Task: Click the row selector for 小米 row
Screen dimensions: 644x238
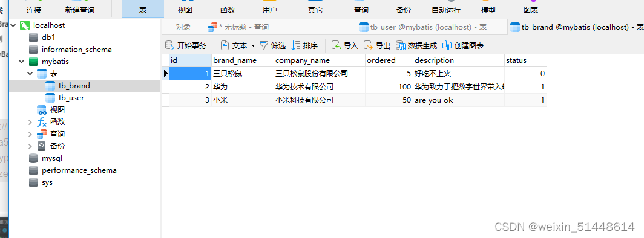Action: click(x=165, y=100)
